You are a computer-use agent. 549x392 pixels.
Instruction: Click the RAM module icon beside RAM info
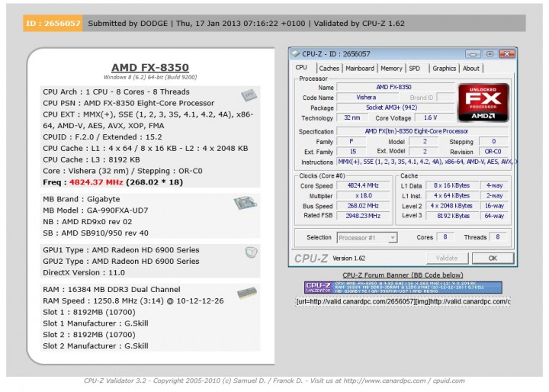247,293
